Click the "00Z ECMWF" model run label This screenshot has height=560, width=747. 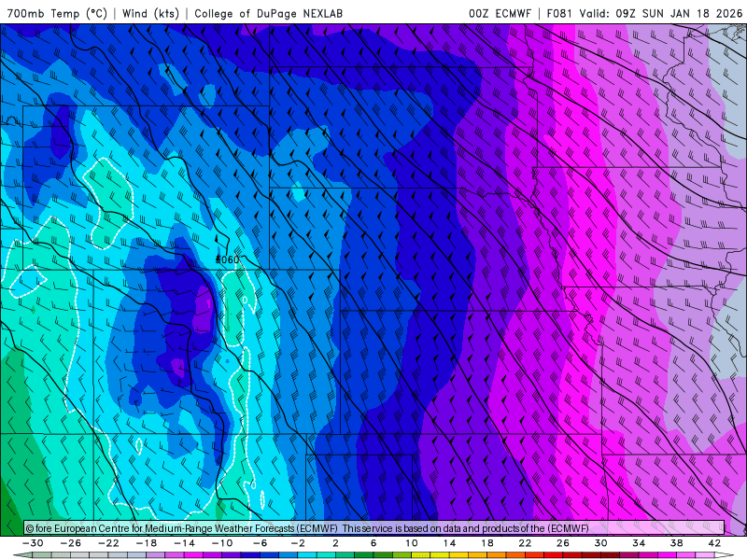[x=500, y=13]
